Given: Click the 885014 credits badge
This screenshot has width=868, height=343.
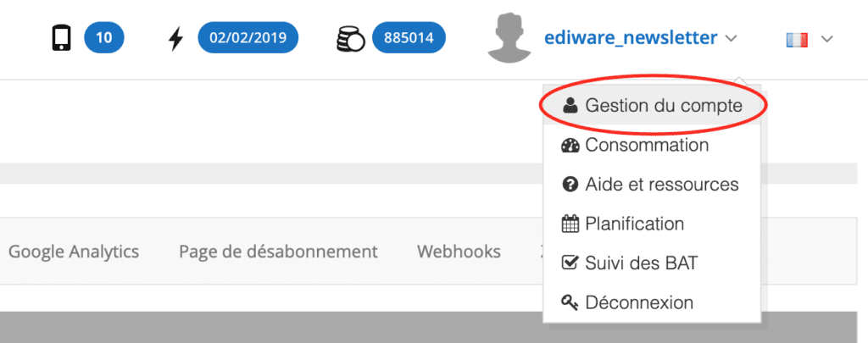Looking at the screenshot, I should click(409, 37).
